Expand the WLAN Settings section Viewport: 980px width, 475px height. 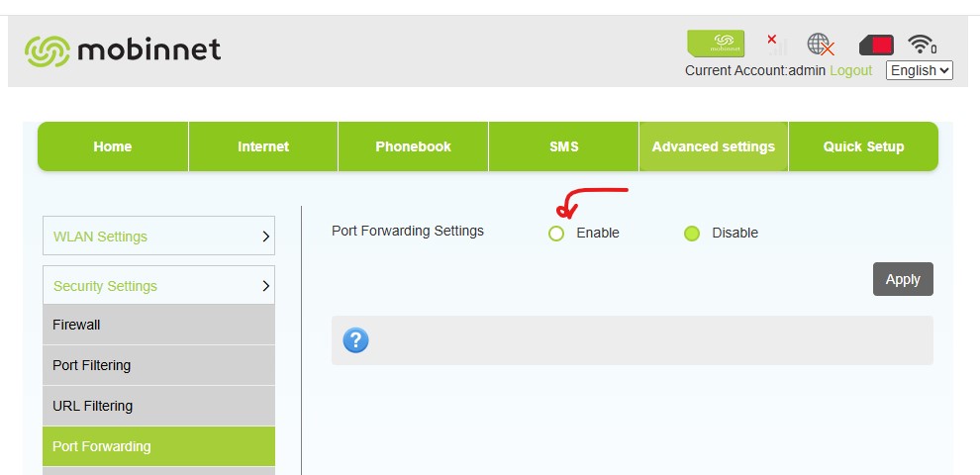pos(158,237)
